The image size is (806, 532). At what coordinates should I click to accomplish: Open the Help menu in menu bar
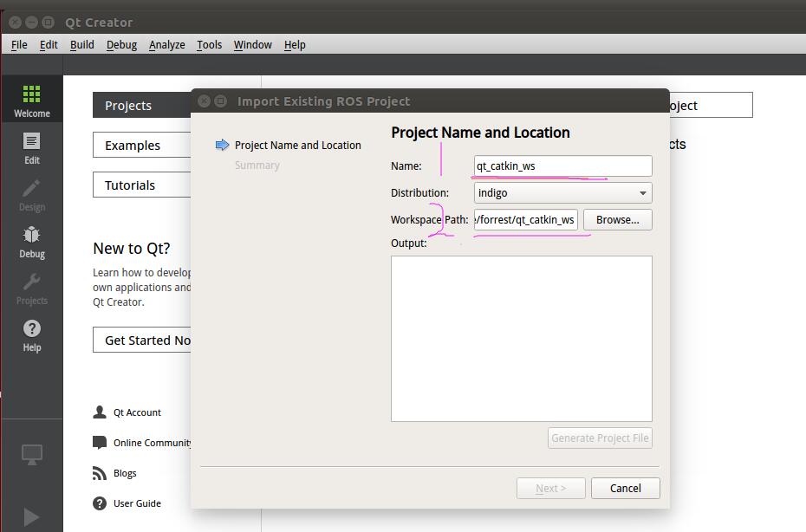[x=295, y=45]
